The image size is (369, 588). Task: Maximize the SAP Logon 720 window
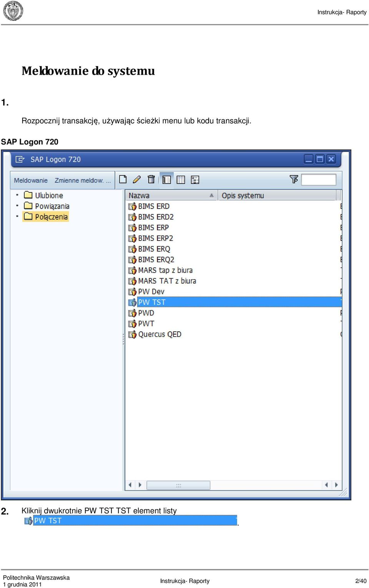320,159
